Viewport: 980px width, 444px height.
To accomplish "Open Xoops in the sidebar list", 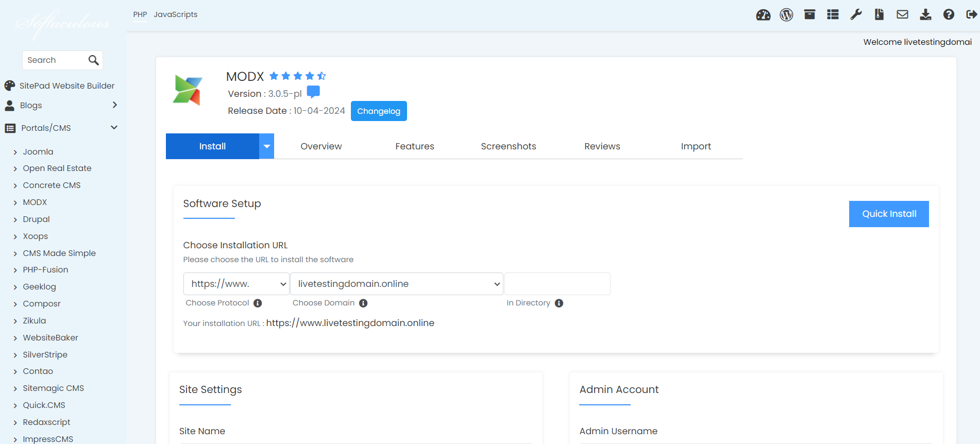I will click(36, 236).
